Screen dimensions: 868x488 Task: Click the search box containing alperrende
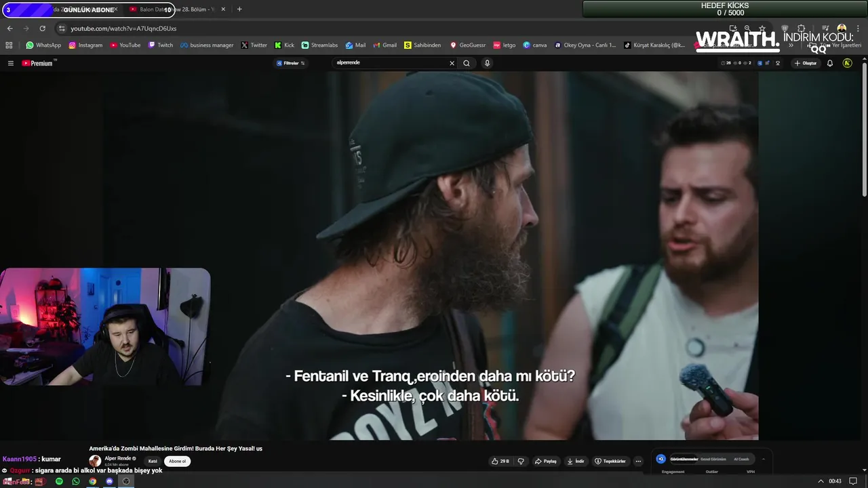(391, 63)
